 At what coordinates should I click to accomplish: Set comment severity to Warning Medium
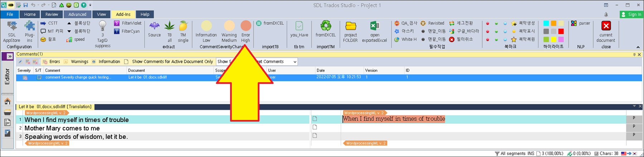tap(229, 31)
